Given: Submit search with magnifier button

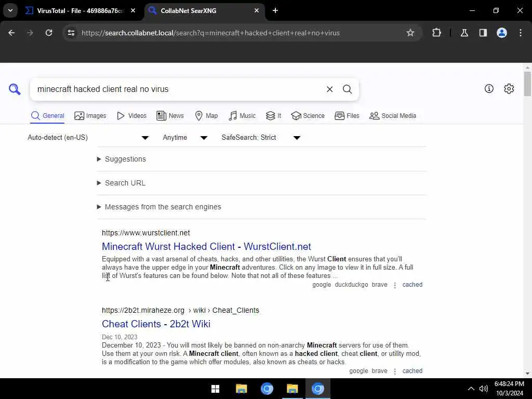Looking at the screenshot, I should pos(347,89).
